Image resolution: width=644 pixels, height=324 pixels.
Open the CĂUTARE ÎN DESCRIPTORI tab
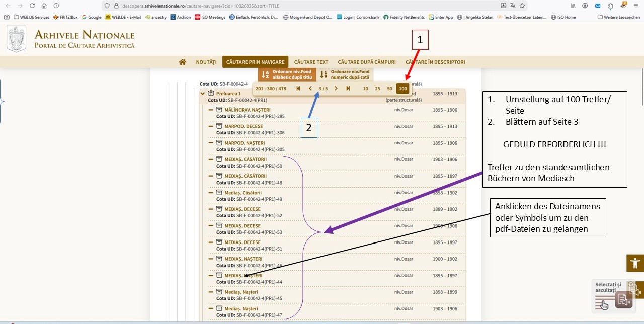435,62
